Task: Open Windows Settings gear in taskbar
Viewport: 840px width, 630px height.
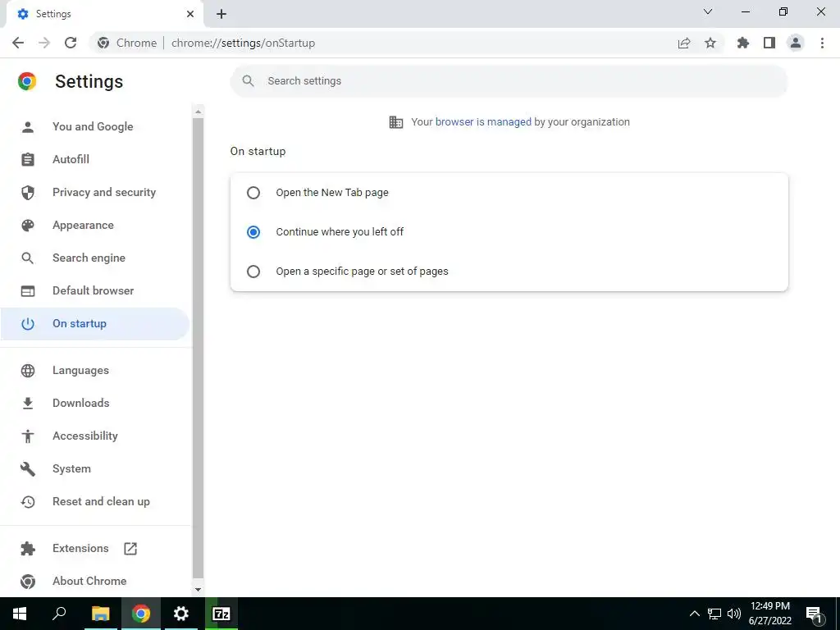Action: click(181, 614)
